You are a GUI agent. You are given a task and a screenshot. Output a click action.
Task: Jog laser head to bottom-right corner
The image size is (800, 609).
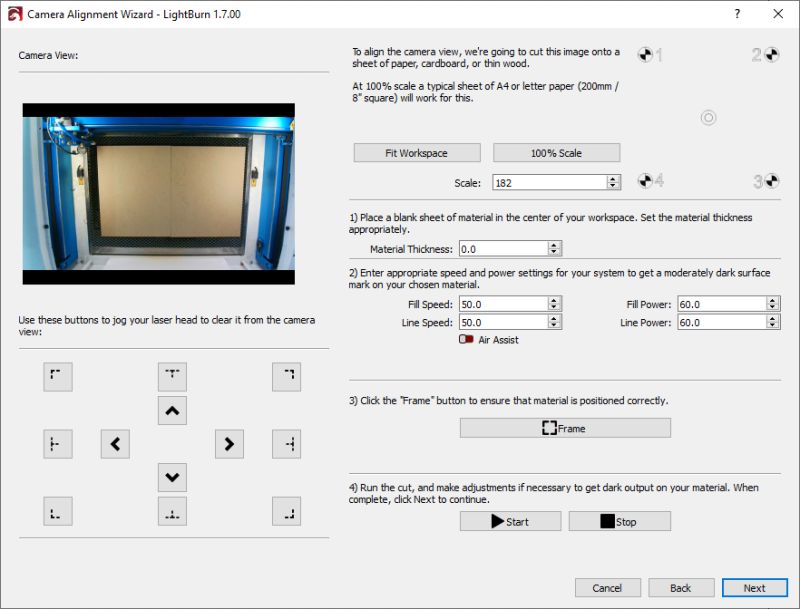287,510
